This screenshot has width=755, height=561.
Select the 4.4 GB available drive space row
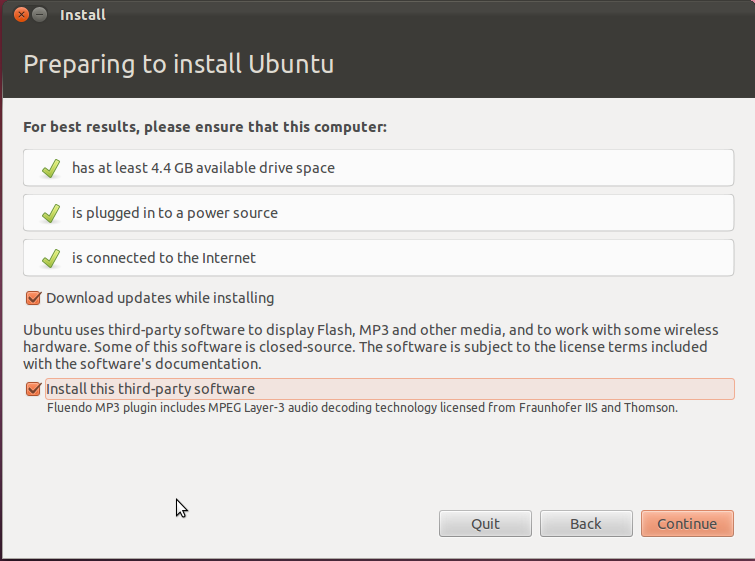[378, 168]
